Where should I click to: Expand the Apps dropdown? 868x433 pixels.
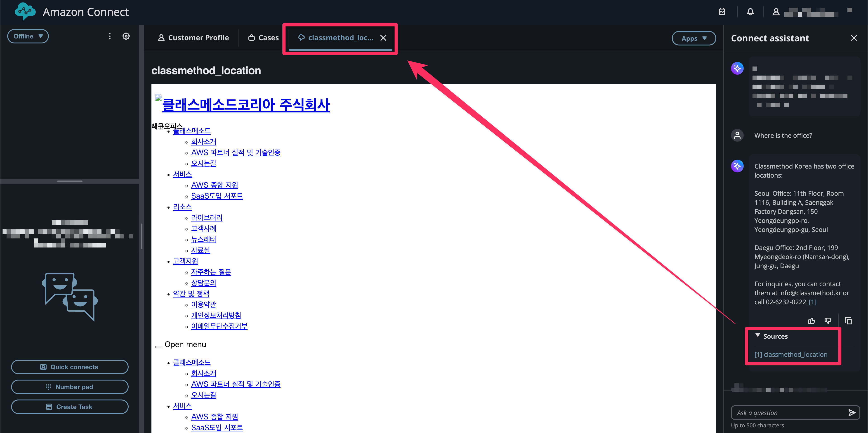(x=693, y=38)
